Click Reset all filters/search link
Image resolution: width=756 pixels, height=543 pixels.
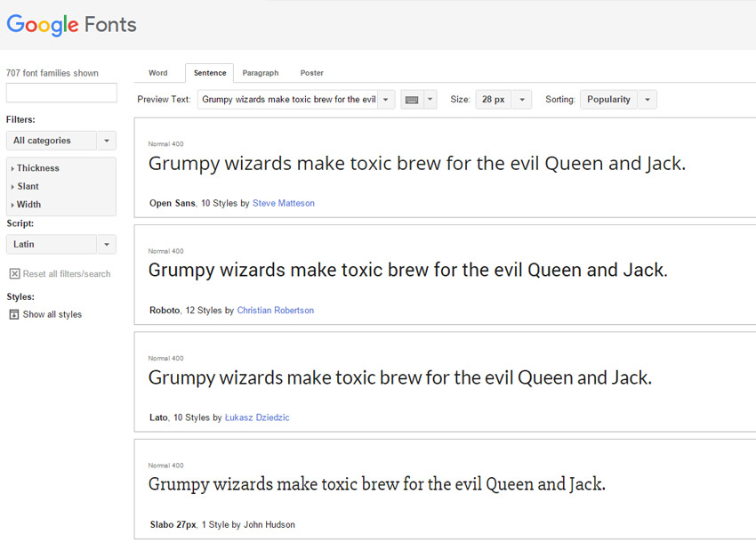[67, 274]
